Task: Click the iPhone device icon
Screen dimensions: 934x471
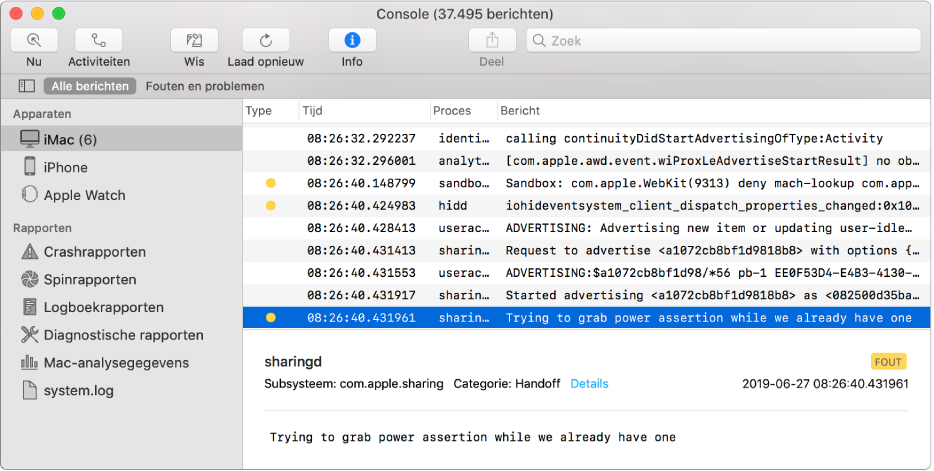Action: pyautogui.click(x=29, y=166)
